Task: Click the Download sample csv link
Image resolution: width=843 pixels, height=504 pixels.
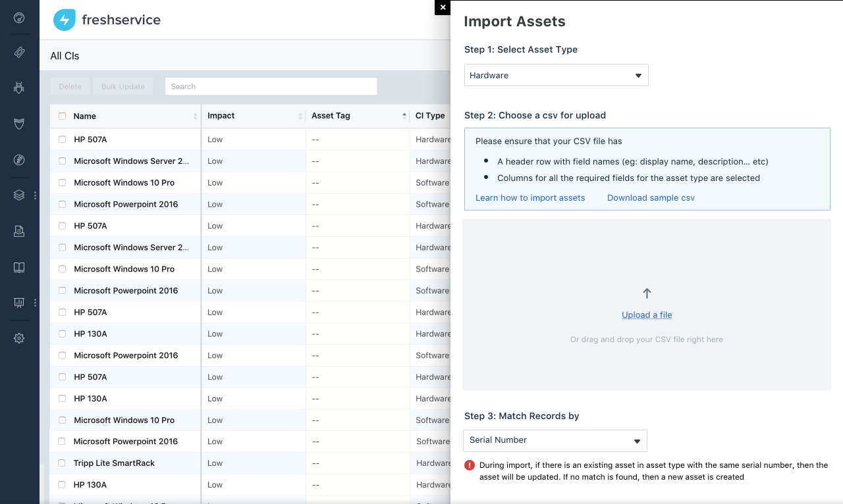Action: (651, 198)
